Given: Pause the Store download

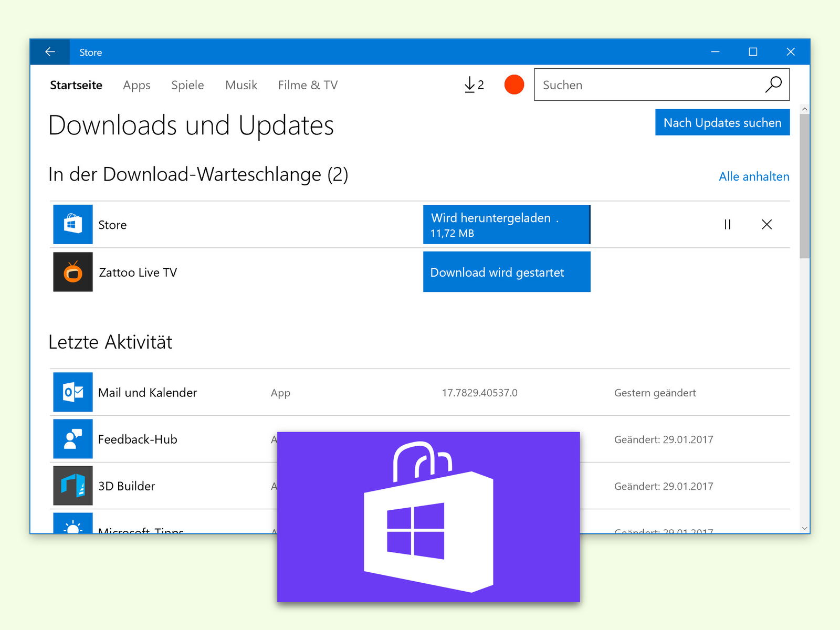Looking at the screenshot, I should (x=728, y=225).
